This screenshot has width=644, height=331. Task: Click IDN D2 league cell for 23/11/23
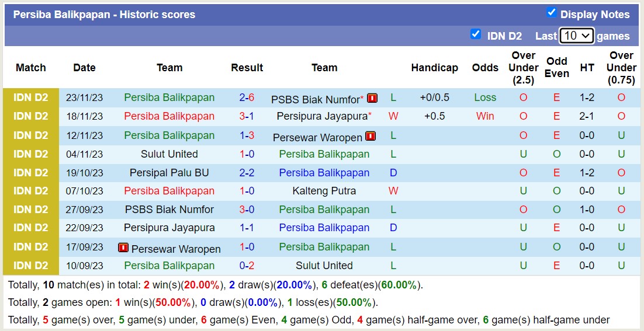[x=31, y=97]
